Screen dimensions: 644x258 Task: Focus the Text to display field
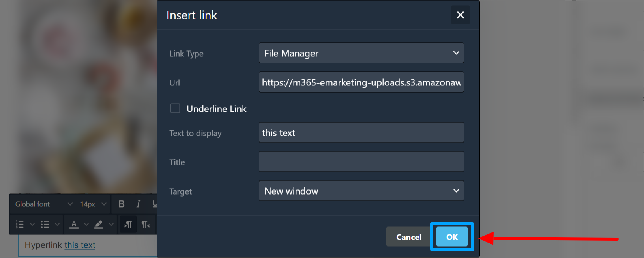tap(361, 133)
